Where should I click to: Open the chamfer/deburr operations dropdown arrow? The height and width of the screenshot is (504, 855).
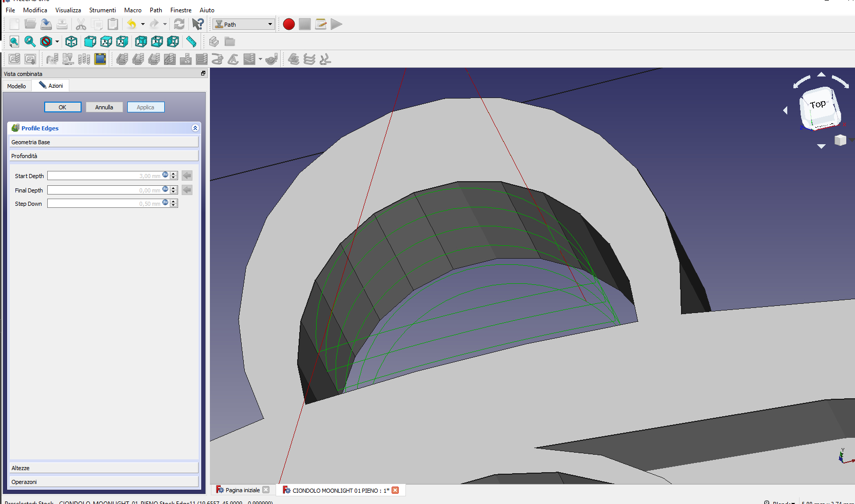260,59
